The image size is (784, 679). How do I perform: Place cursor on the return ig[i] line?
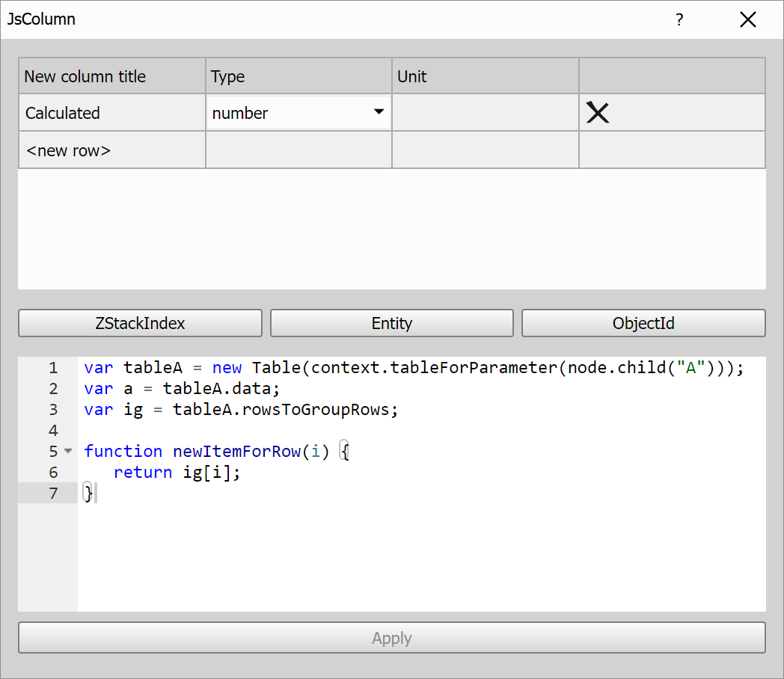177,473
